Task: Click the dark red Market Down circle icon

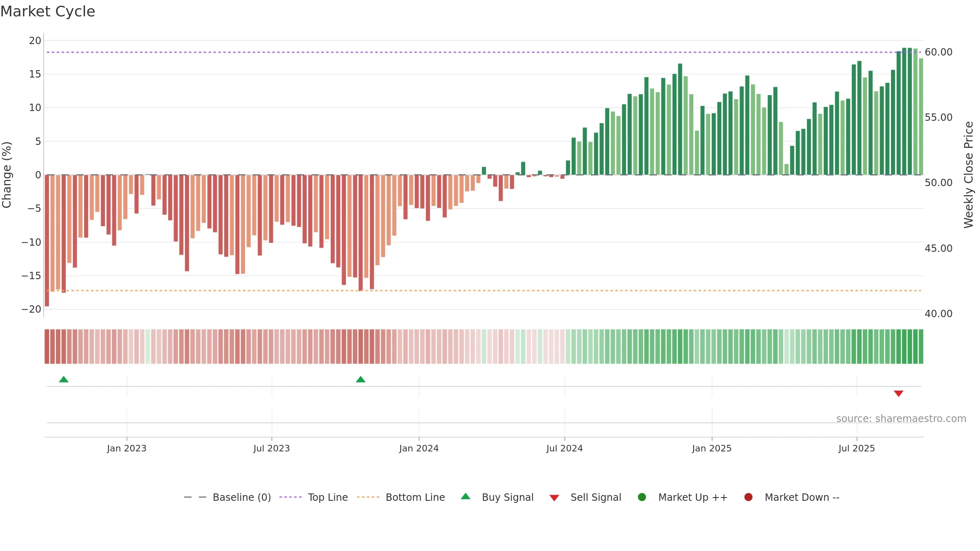Action: point(748,497)
